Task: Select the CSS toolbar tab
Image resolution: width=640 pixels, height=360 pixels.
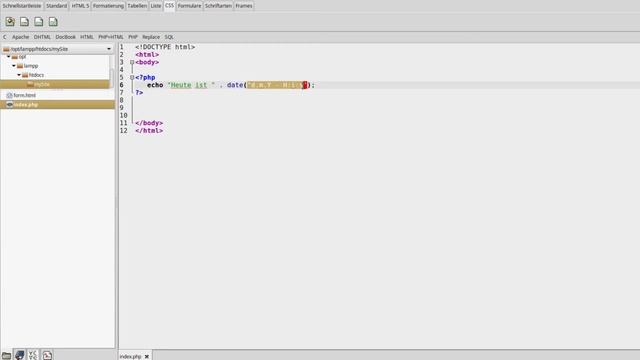Action: pos(169,6)
